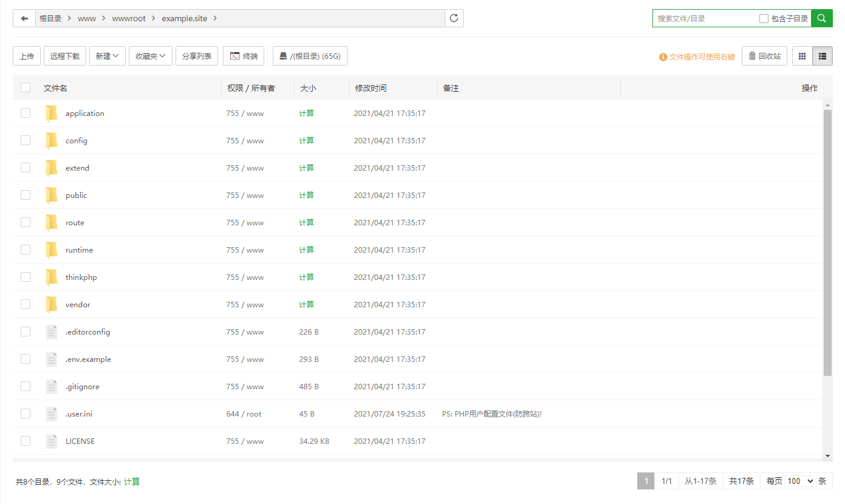845x504 pixels.
Task: Click the Upload (上传) button
Action: click(x=27, y=56)
